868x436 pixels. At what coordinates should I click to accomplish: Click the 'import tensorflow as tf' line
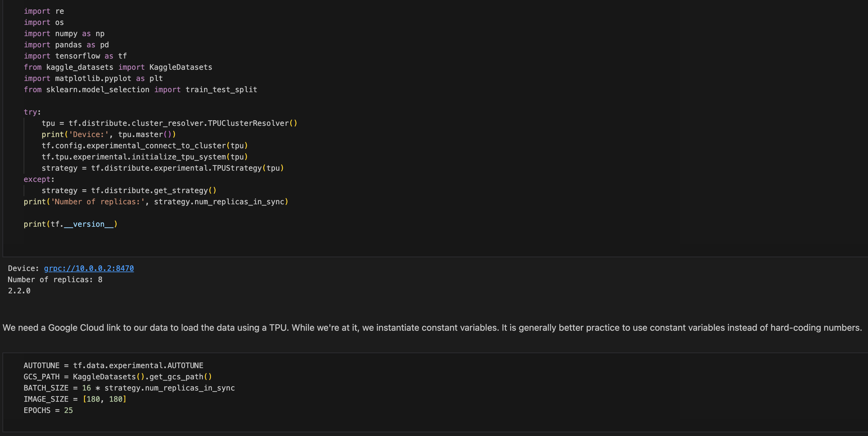(x=76, y=56)
